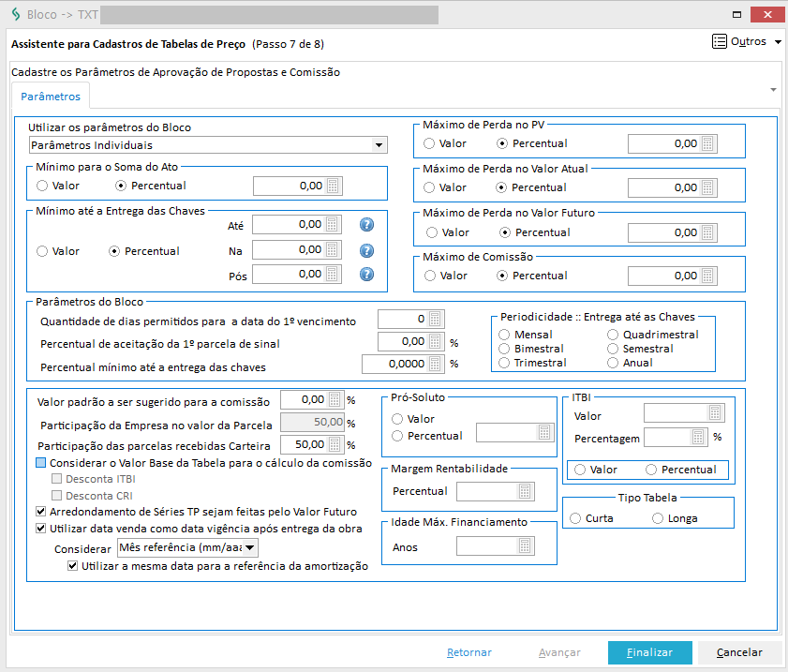Screen dimensions: 788x672
Task: Select Percentual in Pró-Soluto group
Action: point(397,436)
